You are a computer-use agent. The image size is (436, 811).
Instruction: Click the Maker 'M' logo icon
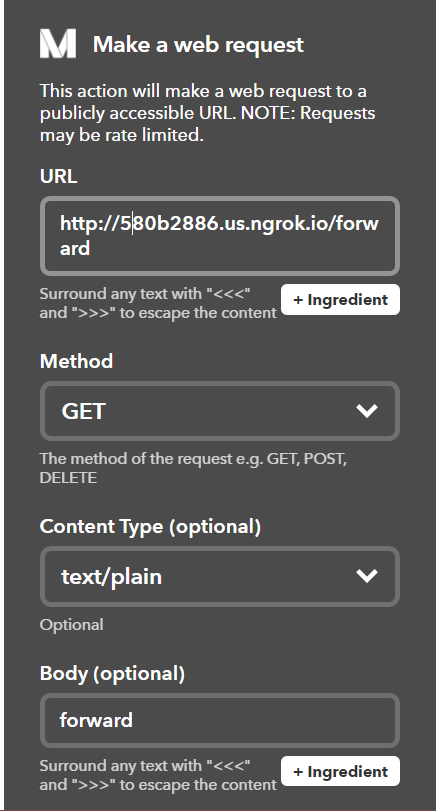tap(58, 43)
